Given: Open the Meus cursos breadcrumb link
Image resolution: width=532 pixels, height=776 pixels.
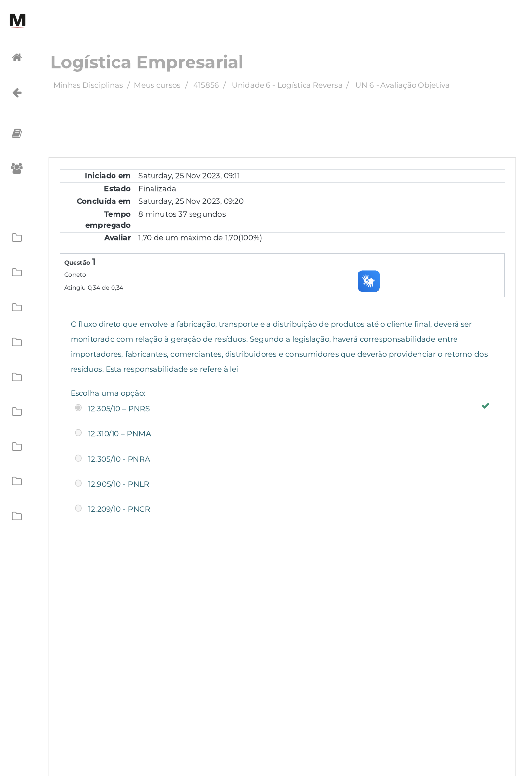Looking at the screenshot, I should click(157, 85).
